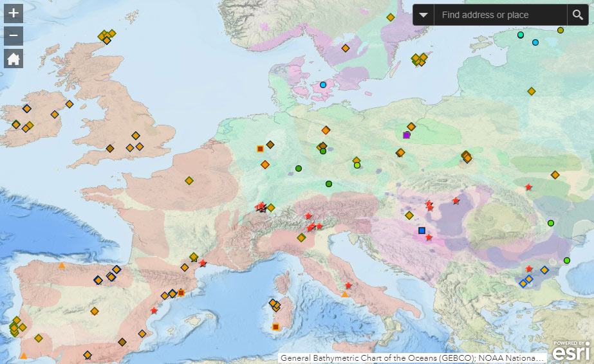The image size is (594, 364).
Task: Select the orange square marker in western Germany
Action: 260,149
